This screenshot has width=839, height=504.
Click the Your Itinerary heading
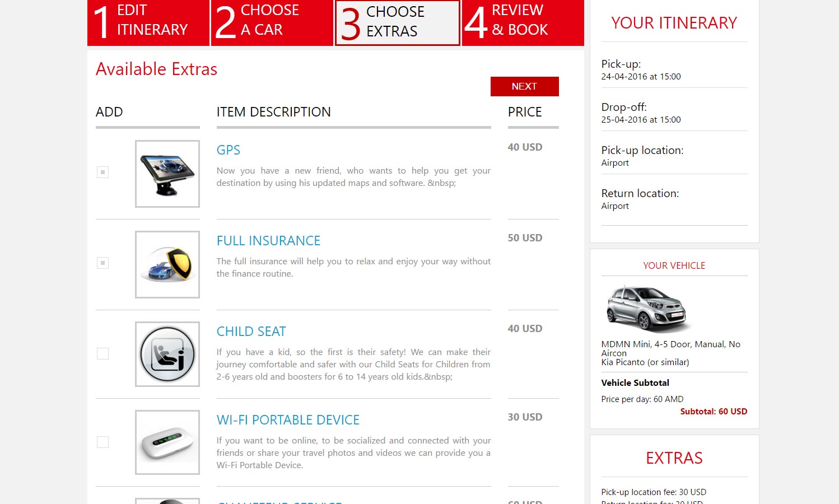[x=674, y=23]
